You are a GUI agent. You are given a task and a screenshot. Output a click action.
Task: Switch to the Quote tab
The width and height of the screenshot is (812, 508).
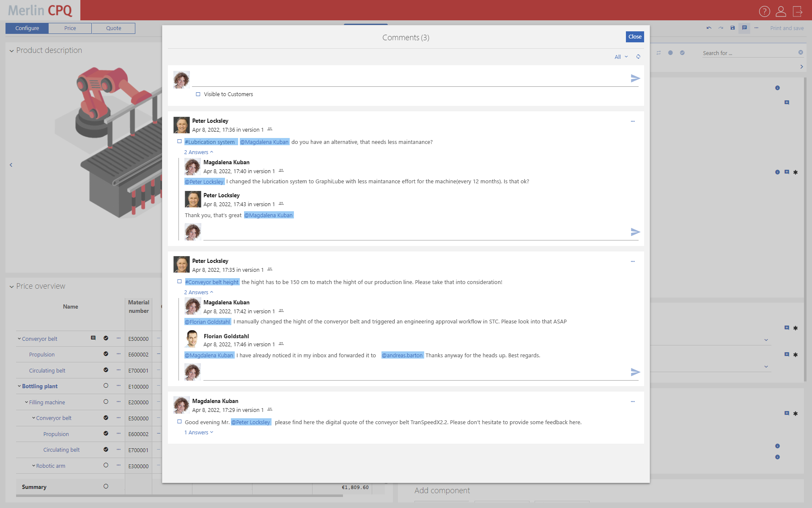pyautogui.click(x=113, y=28)
